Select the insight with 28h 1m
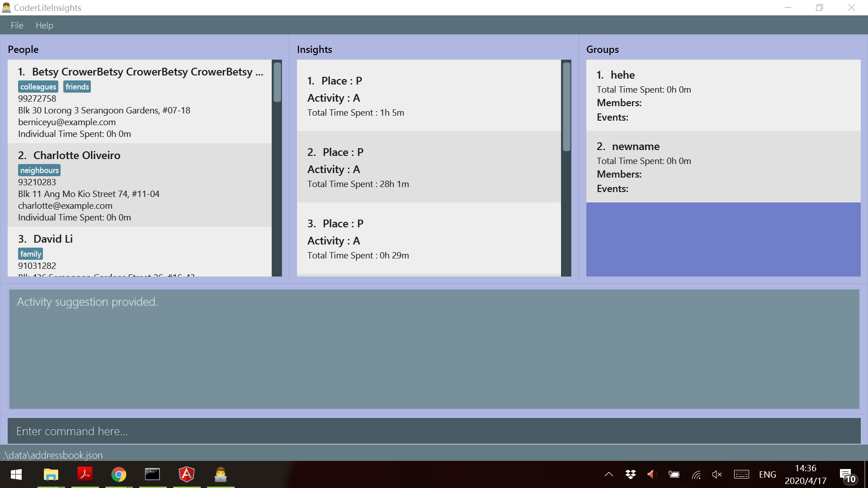This screenshot has height=488, width=868. (x=429, y=167)
